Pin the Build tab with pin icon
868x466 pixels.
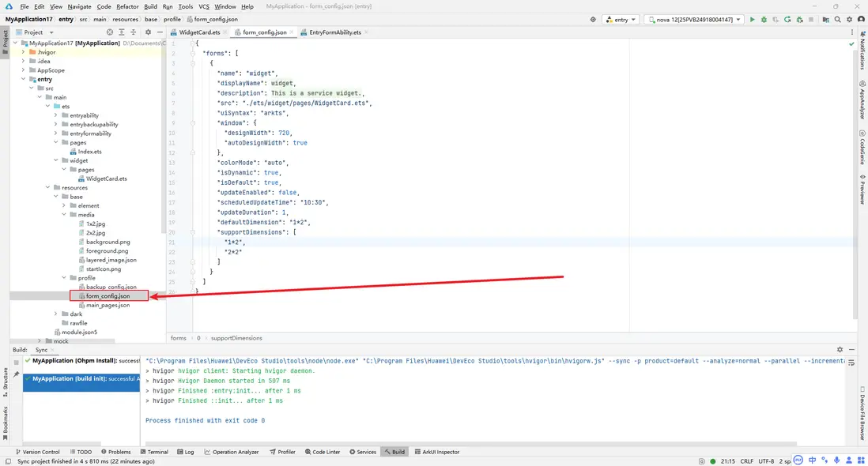click(x=16, y=374)
